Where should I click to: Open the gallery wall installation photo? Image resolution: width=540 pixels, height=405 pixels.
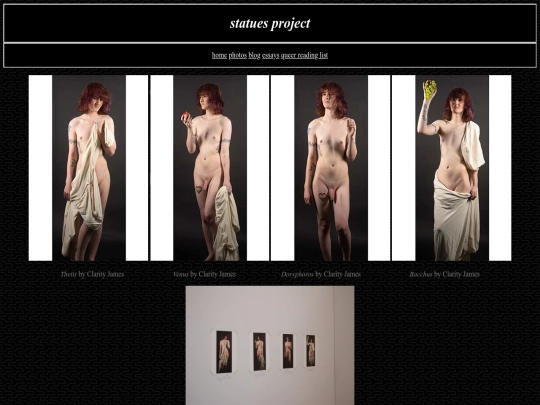click(x=270, y=345)
